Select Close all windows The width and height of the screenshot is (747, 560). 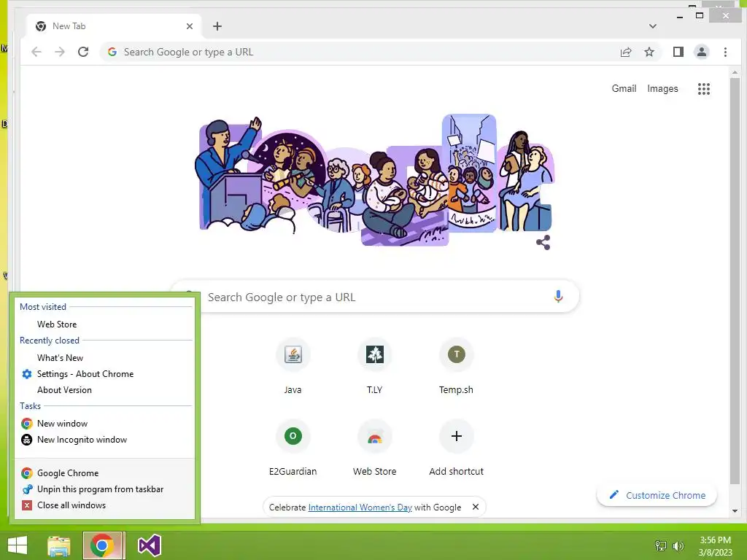[x=105, y=505]
